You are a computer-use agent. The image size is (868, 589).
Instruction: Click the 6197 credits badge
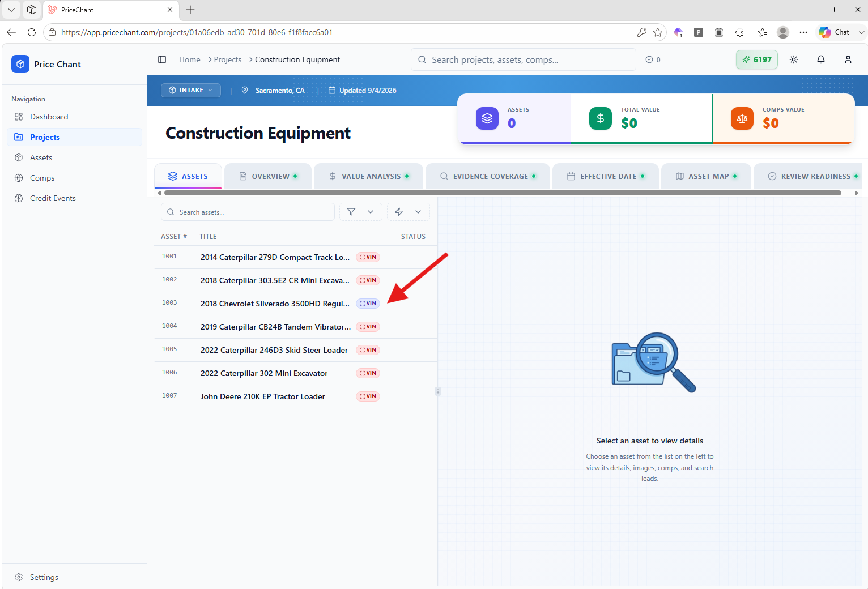pos(757,59)
